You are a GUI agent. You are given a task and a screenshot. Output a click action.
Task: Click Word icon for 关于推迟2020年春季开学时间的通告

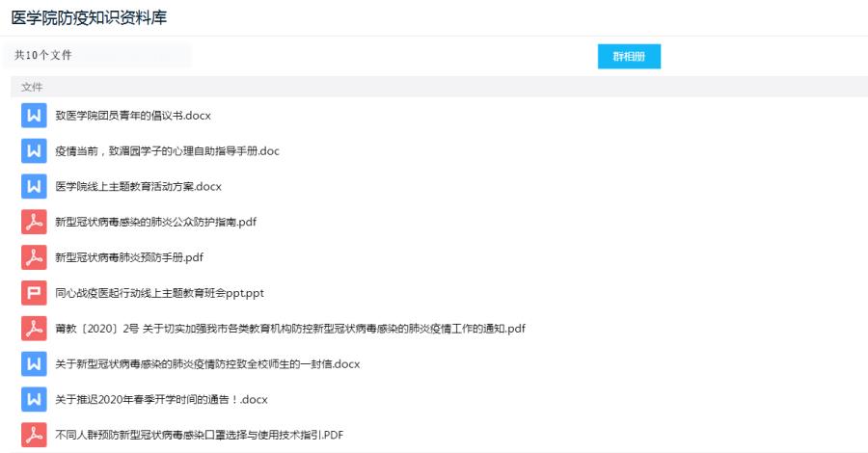click(34, 399)
